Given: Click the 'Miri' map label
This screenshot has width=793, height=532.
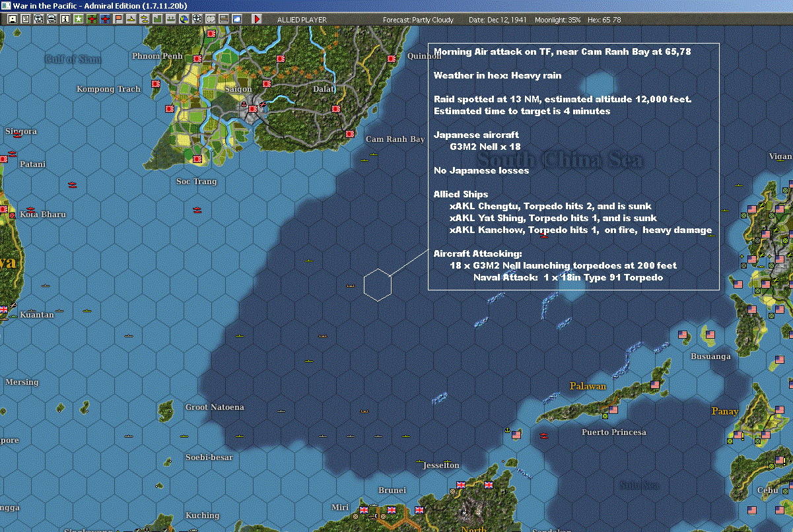Looking at the screenshot, I should pos(340,507).
